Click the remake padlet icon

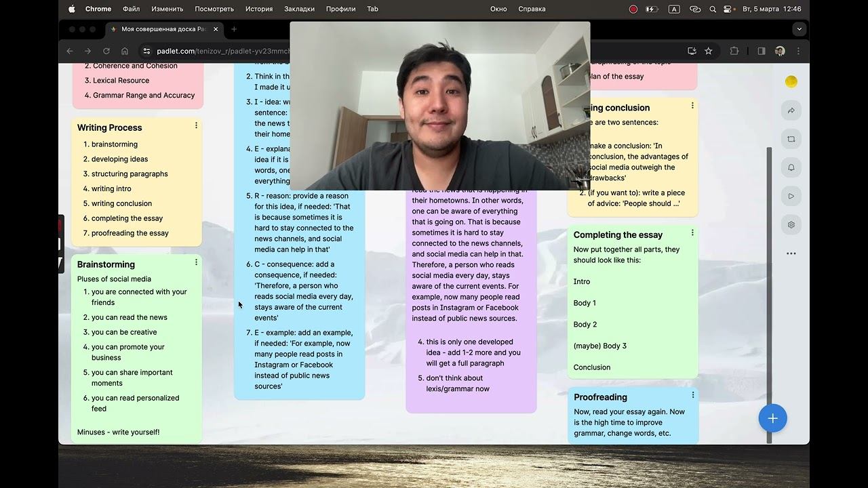(x=791, y=139)
